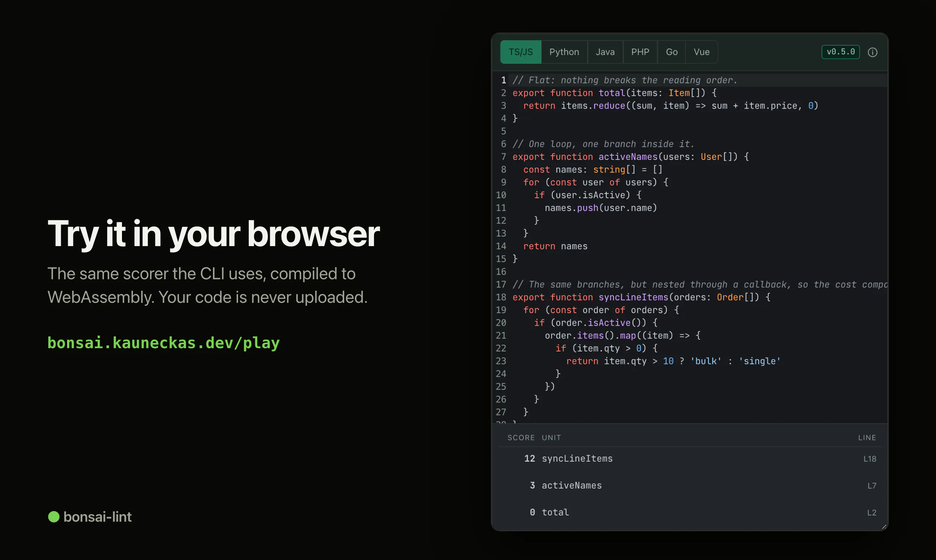The width and height of the screenshot is (936, 560).
Task: Click the 'total' function name in code
Action: pyautogui.click(x=612, y=93)
